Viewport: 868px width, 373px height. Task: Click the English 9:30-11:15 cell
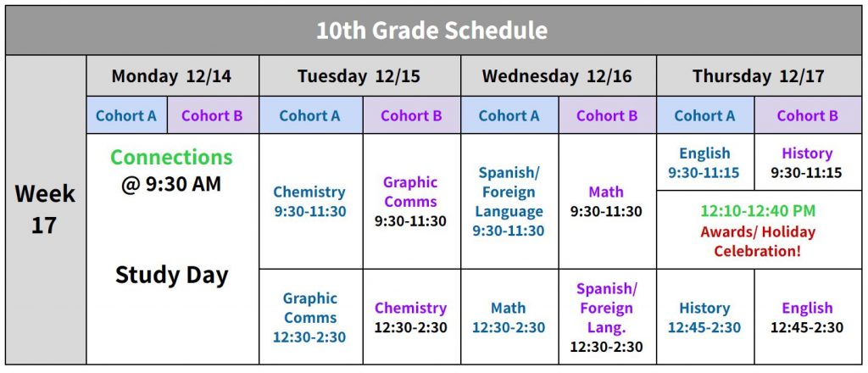[704, 163]
